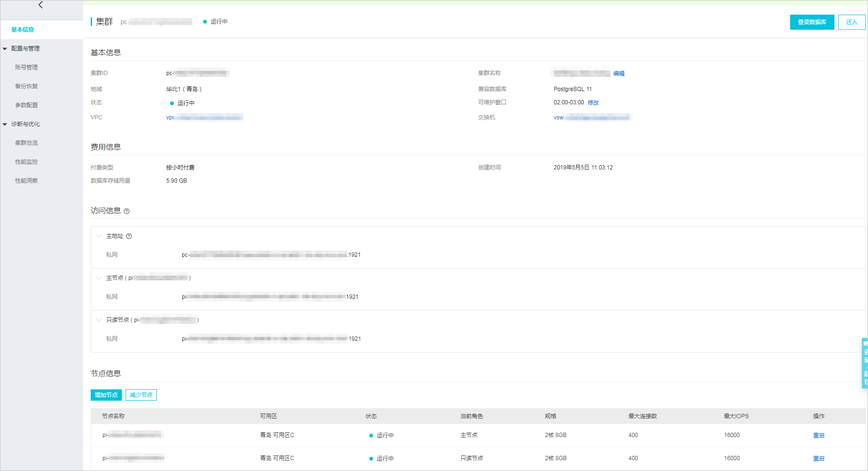Click the 迁入 button
Image resolution: width=868 pixels, height=471 pixels.
pos(851,22)
